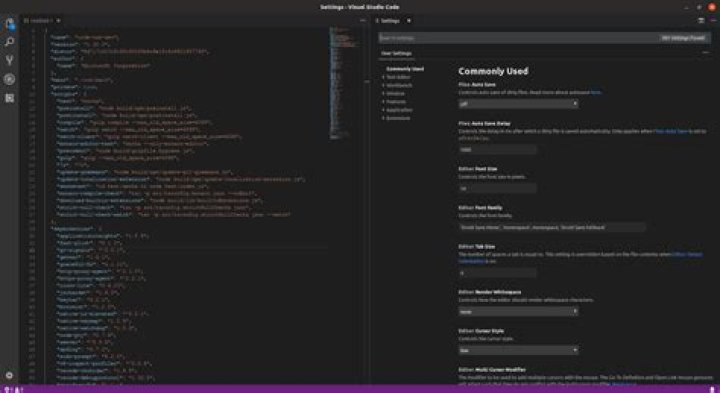Image resolution: width=720 pixels, height=393 pixels.
Task: Open the Extensions view in activity bar
Action: pos(10,98)
